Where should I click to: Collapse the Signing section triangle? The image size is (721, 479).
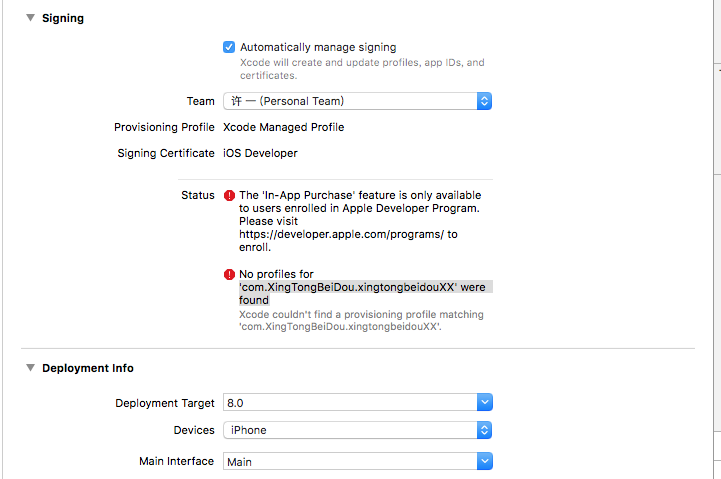[x=30, y=18]
